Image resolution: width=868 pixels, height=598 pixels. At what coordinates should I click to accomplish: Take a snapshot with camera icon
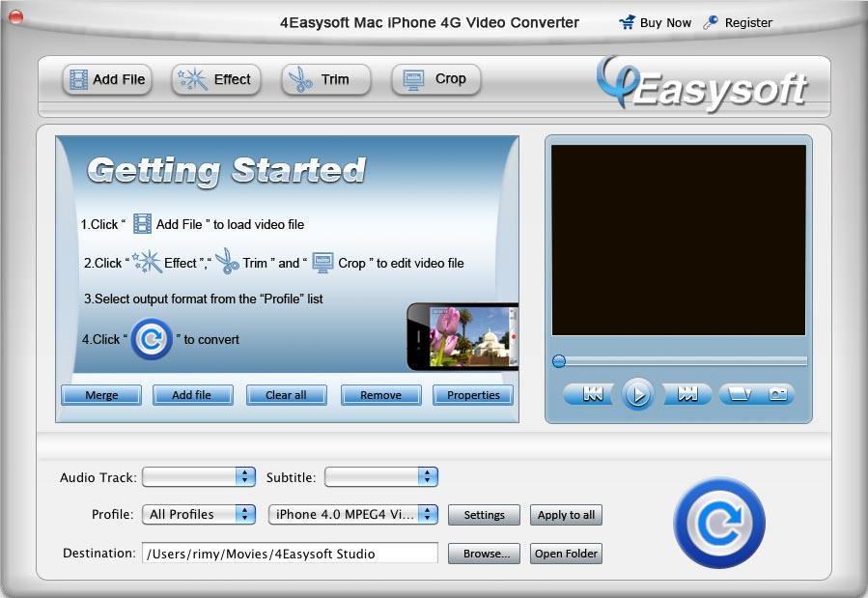777,394
